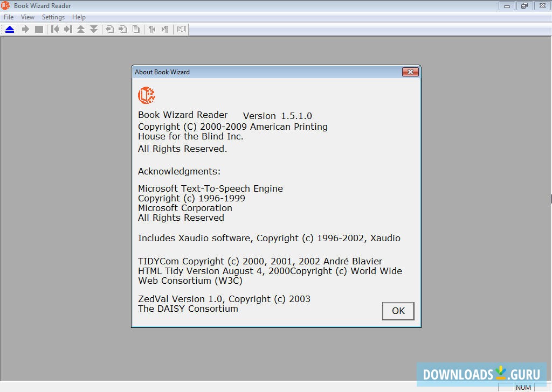The height and width of the screenshot is (392, 552).
Task: Click the Book Wizard Reader title bar icon
Action: pyautogui.click(x=5, y=5)
